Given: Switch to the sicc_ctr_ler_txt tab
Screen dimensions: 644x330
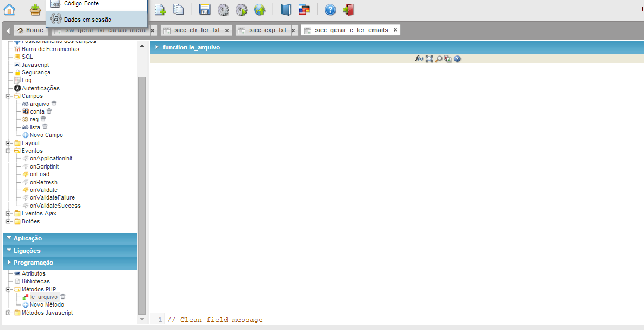Looking at the screenshot, I should click(197, 30).
